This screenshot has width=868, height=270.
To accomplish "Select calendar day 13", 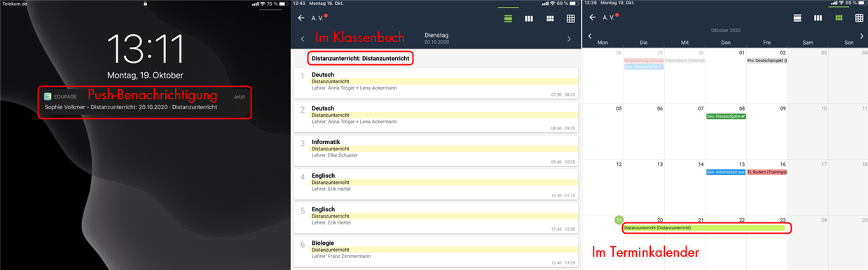I will (x=659, y=164).
